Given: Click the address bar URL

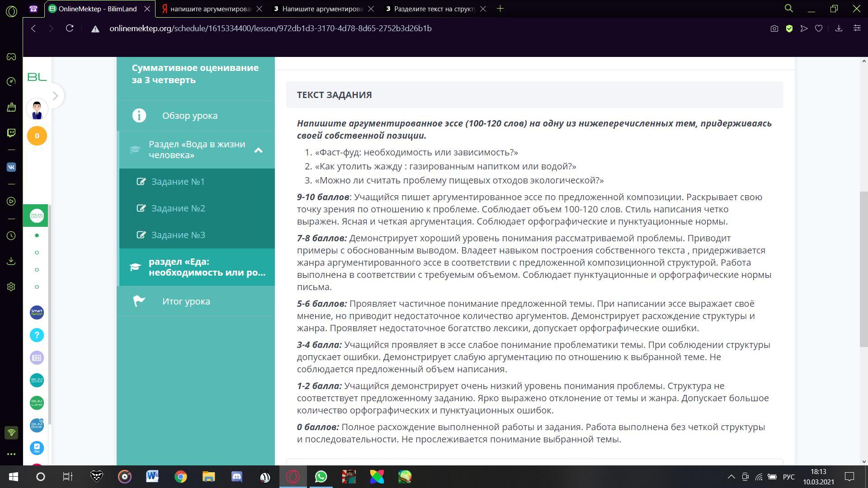Looking at the screenshot, I should tap(270, 28).
